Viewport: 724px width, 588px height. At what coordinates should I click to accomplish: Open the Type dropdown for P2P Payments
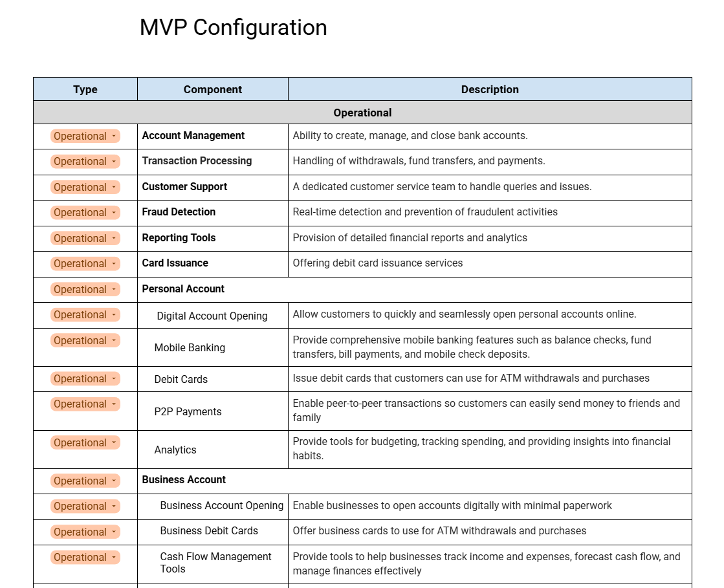[85, 404]
